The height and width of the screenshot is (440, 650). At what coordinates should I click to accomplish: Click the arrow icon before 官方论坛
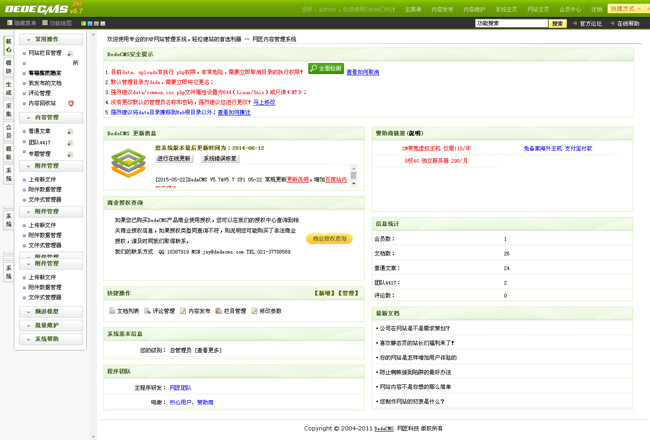[575, 23]
